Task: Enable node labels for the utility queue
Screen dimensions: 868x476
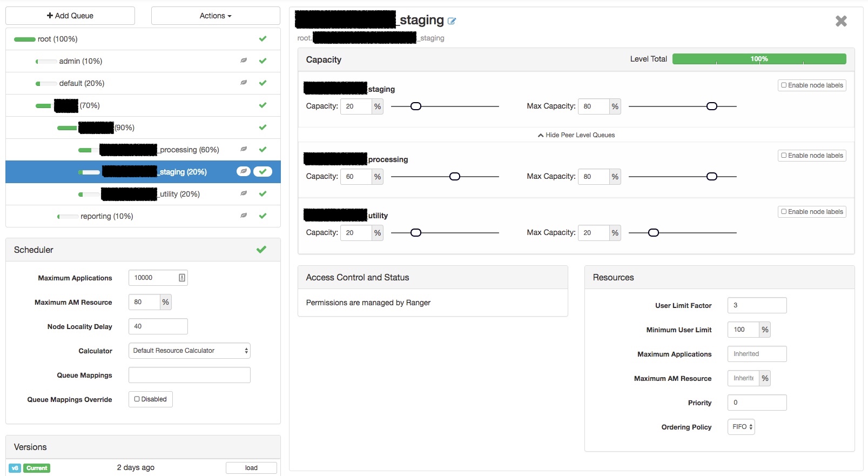Action: click(x=812, y=212)
